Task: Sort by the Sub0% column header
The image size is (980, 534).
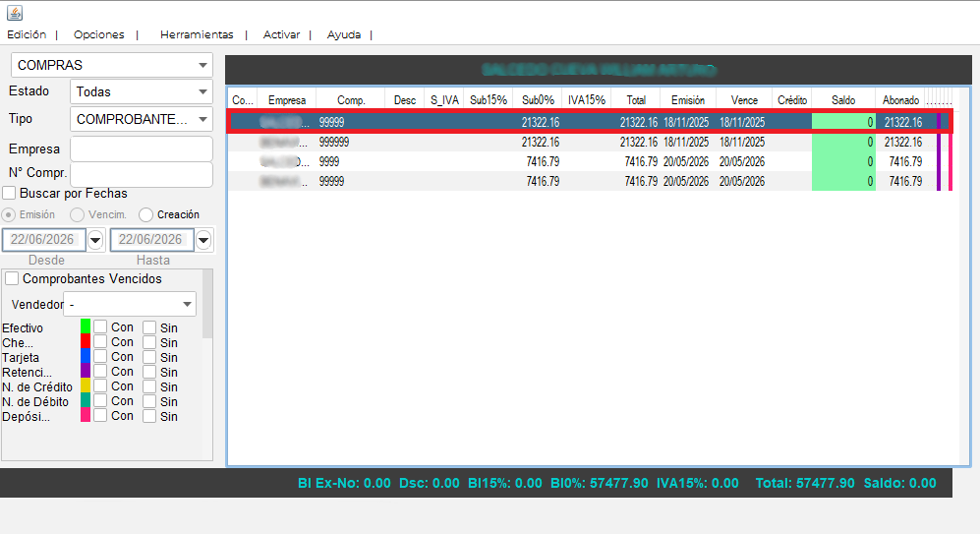Action: (538, 100)
